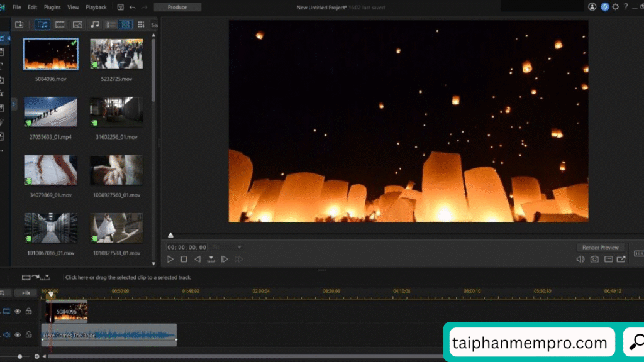Click the timeline zoom slider handle
Image resolution: width=644 pixels, height=362 pixels.
(19, 356)
